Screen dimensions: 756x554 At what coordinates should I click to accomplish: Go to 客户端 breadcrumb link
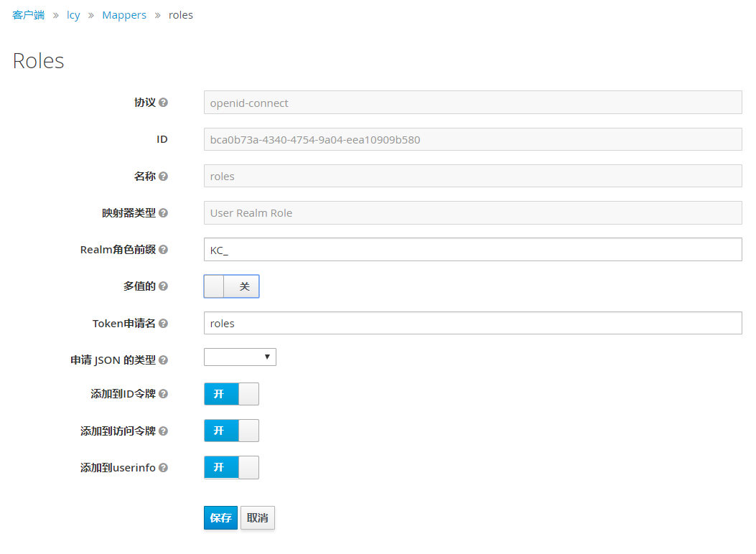[28, 15]
